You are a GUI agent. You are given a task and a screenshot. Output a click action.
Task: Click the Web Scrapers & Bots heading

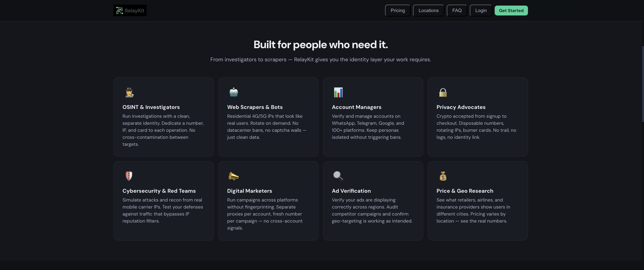(255, 107)
